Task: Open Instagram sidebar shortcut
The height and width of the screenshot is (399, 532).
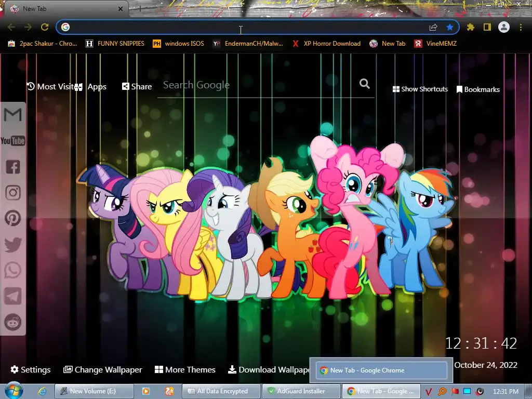Action: click(x=13, y=193)
